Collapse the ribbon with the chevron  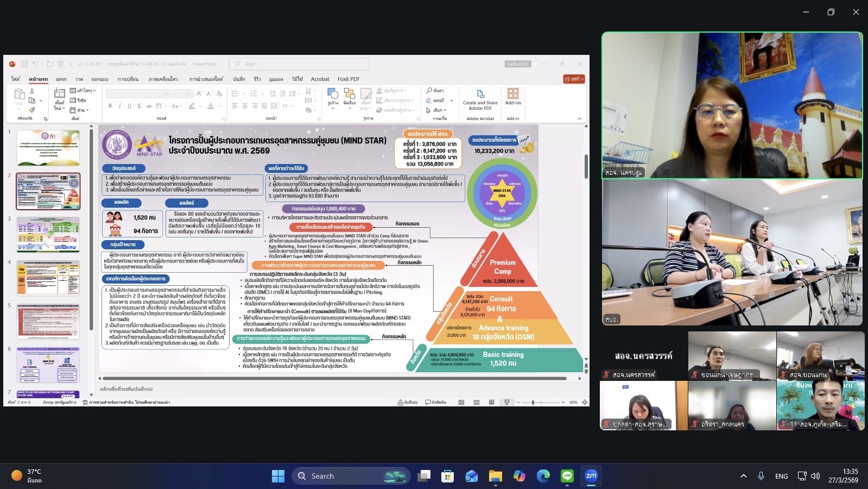pos(580,118)
